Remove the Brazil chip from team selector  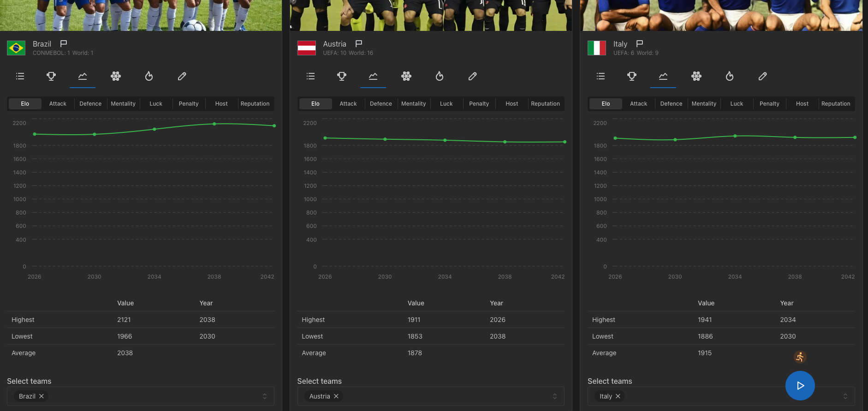coord(42,396)
